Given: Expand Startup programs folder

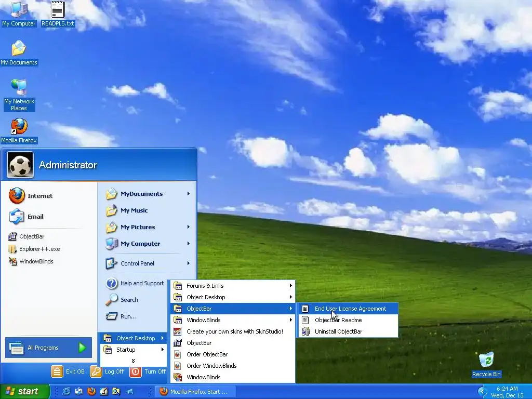Looking at the screenshot, I should point(134,350).
